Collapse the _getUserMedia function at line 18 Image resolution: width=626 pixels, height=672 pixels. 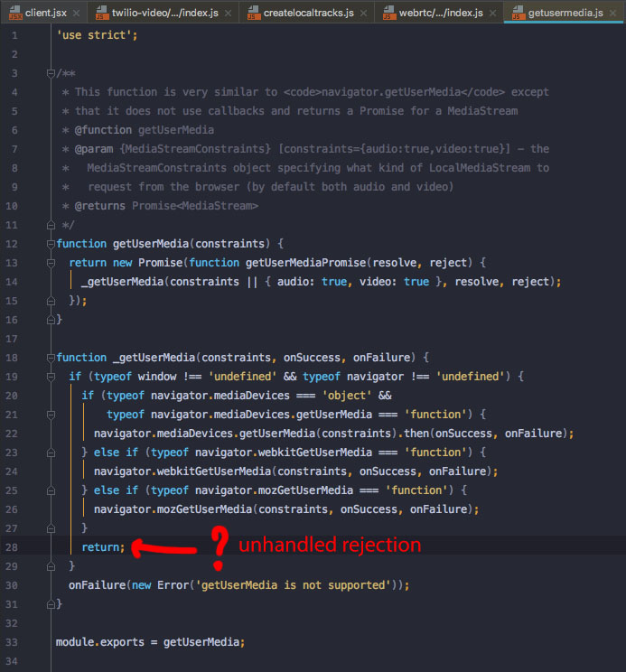tap(51, 358)
